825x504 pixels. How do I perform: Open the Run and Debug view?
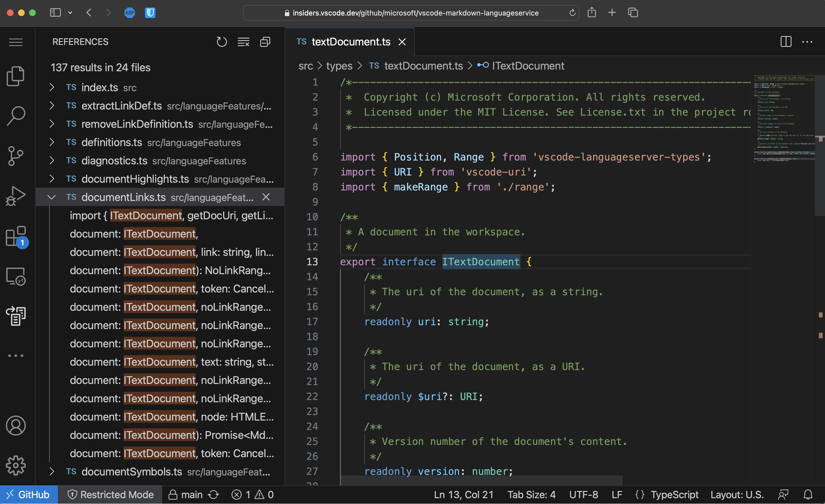16,196
